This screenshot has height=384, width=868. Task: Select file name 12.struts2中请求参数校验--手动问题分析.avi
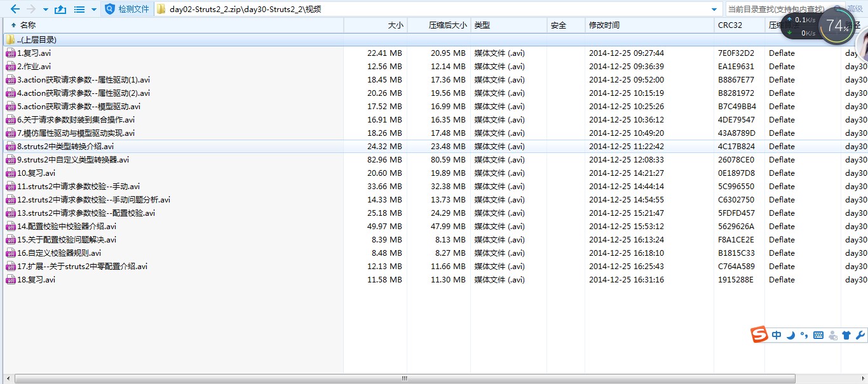pos(93,199)
